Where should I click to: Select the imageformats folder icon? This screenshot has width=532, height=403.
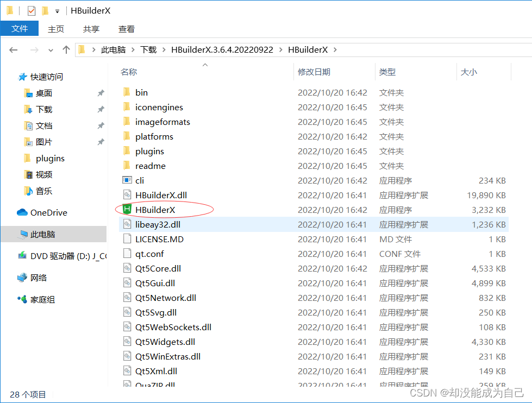pos(127,121)
